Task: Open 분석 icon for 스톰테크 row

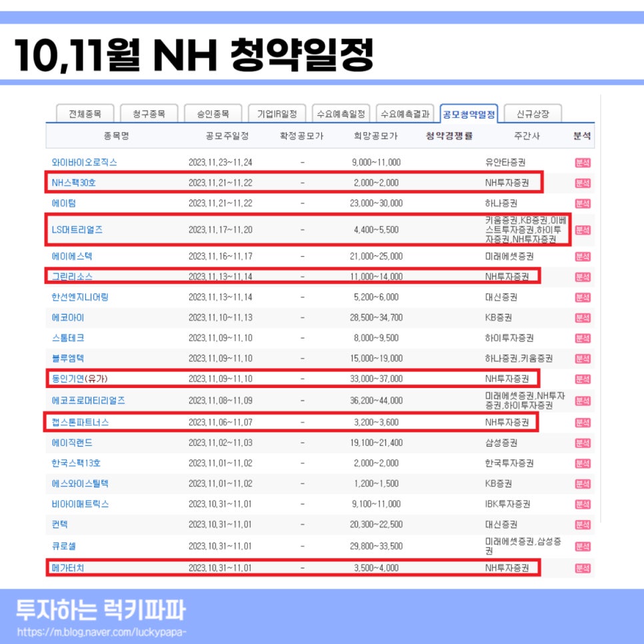Action: coord(583,339)
